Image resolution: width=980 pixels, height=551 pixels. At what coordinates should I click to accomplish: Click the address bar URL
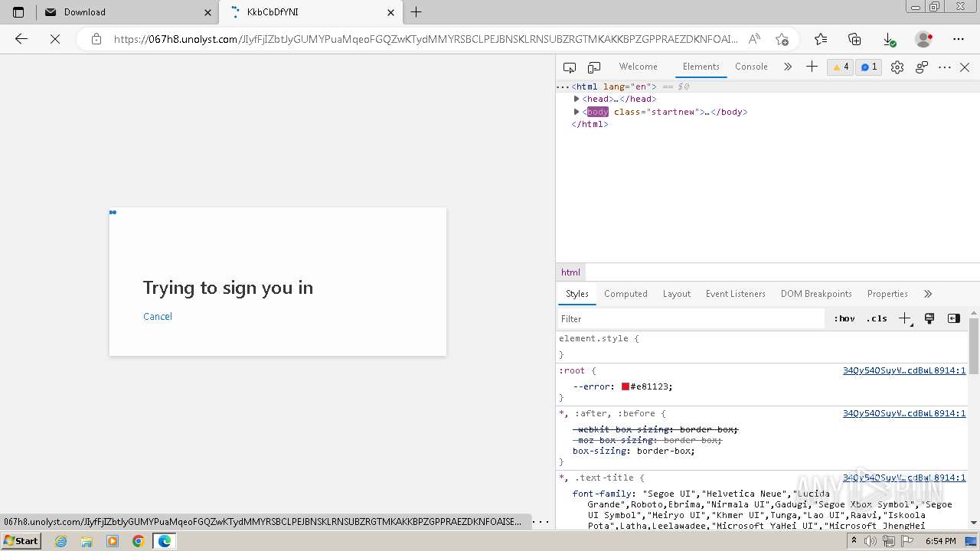(x=426, y=39)
